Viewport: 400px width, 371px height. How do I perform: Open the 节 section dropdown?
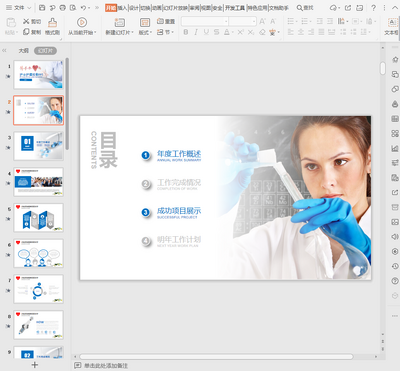tap(166, 32)
